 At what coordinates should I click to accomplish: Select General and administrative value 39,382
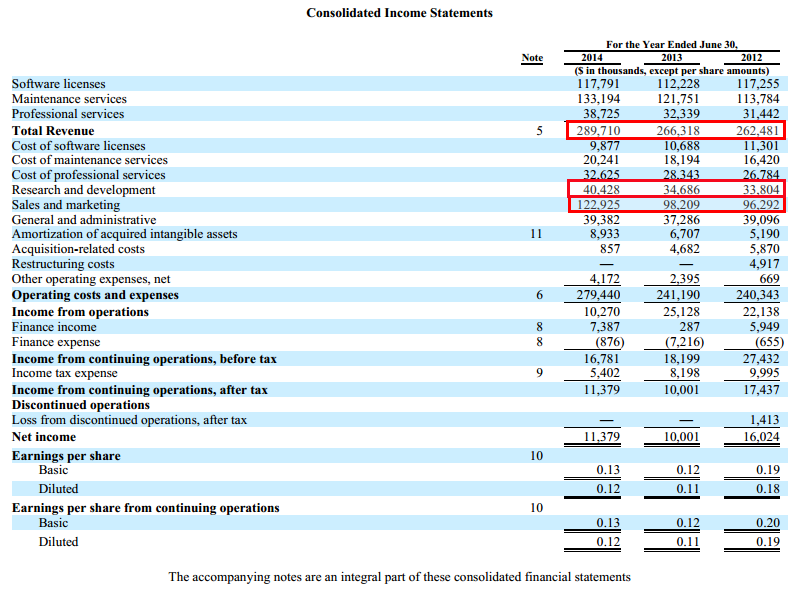[601, 220]
